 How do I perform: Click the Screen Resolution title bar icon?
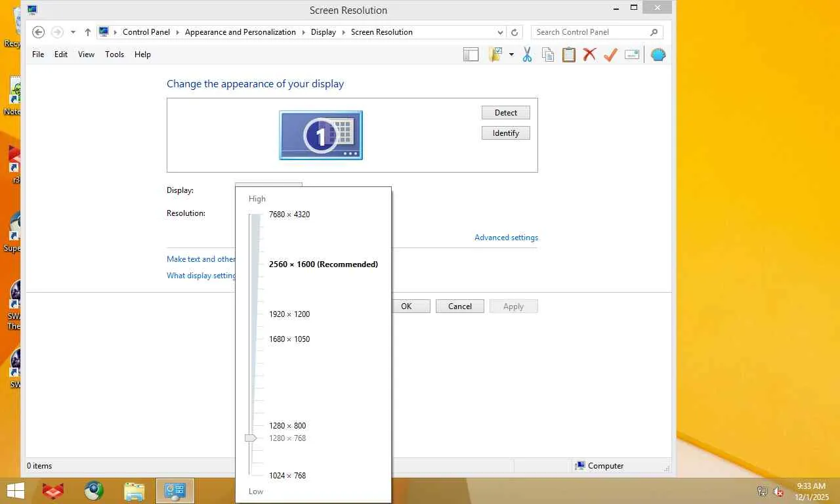pyautogui.click(x=32, y=10)
